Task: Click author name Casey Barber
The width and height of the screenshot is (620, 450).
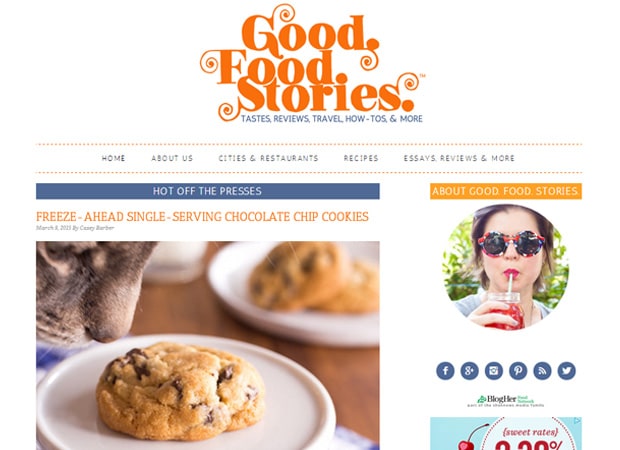Action: point(97,228)
